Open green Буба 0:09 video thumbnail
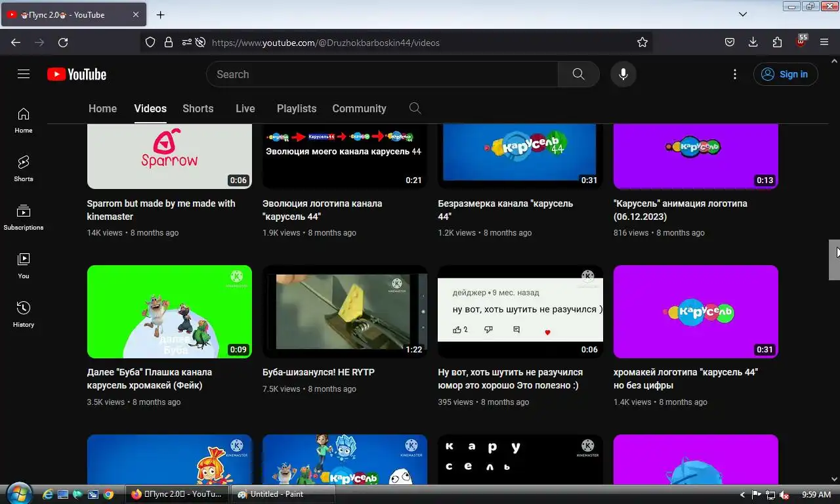The width and height of the screenshot is (840, 504). 169,312
